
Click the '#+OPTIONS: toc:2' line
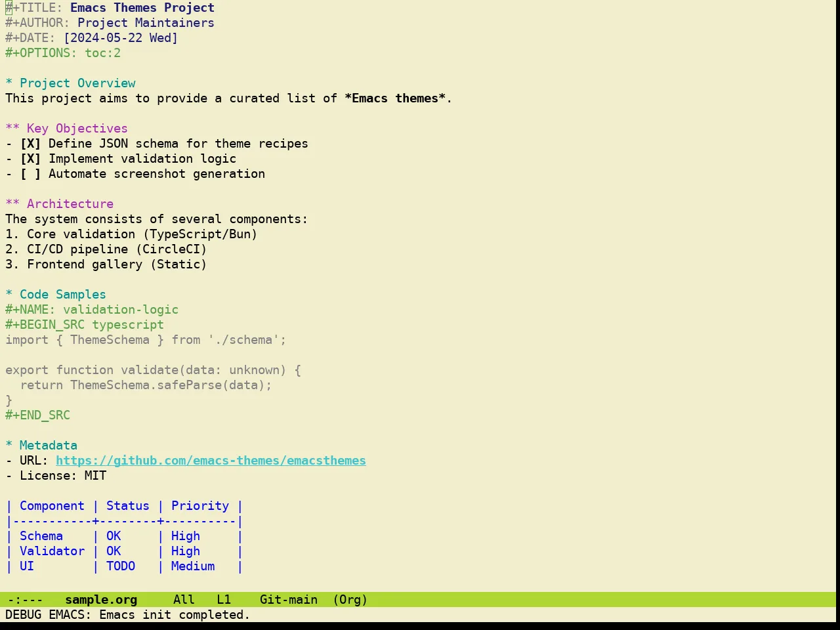tap(63, 53)
